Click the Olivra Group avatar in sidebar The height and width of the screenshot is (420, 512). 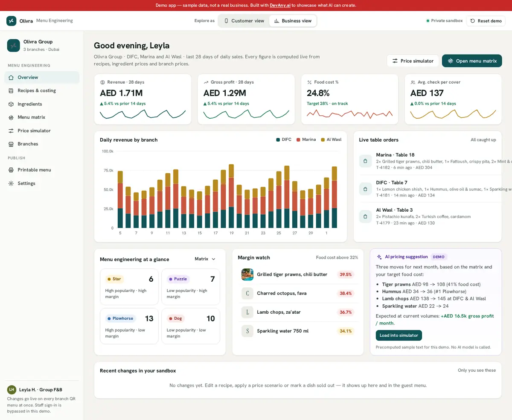point(14,45)
